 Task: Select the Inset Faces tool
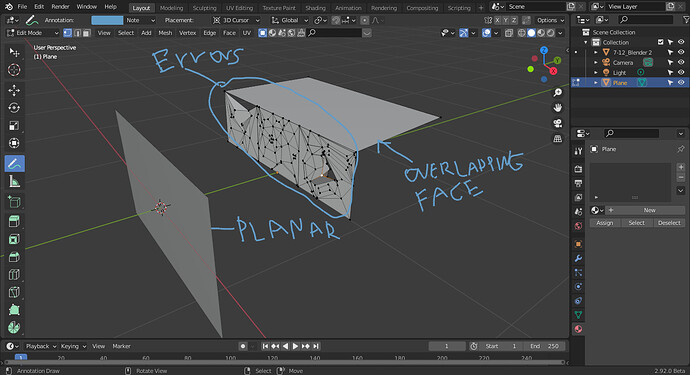click(x=14, y=239)
